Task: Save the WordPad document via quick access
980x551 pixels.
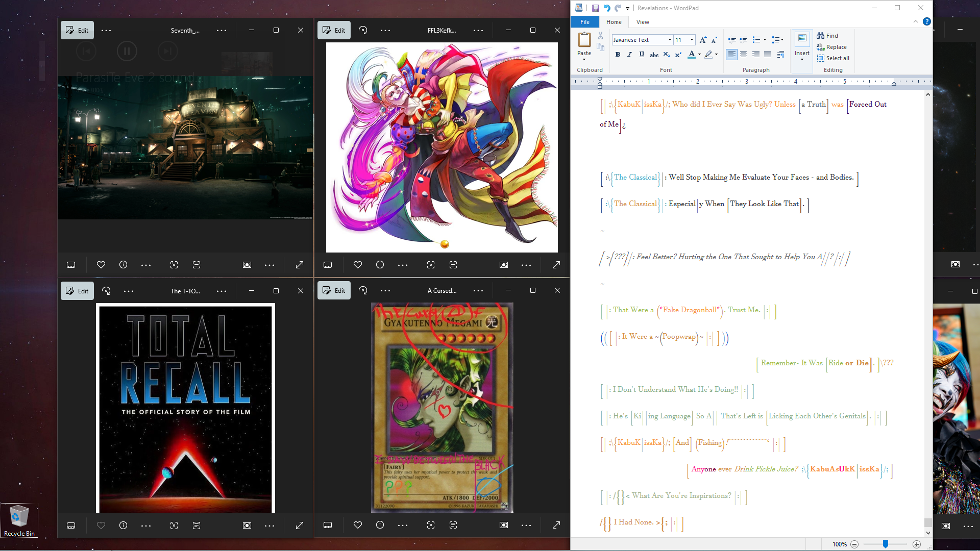Action: click(x=595, y=8)
